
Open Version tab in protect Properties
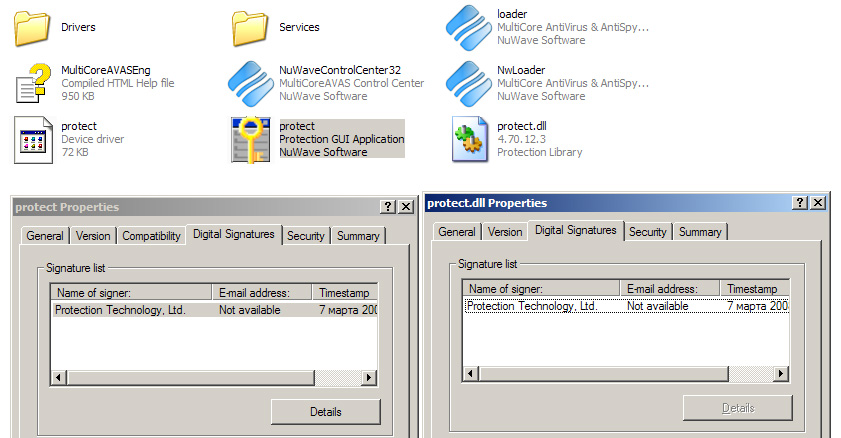(93, 236)
